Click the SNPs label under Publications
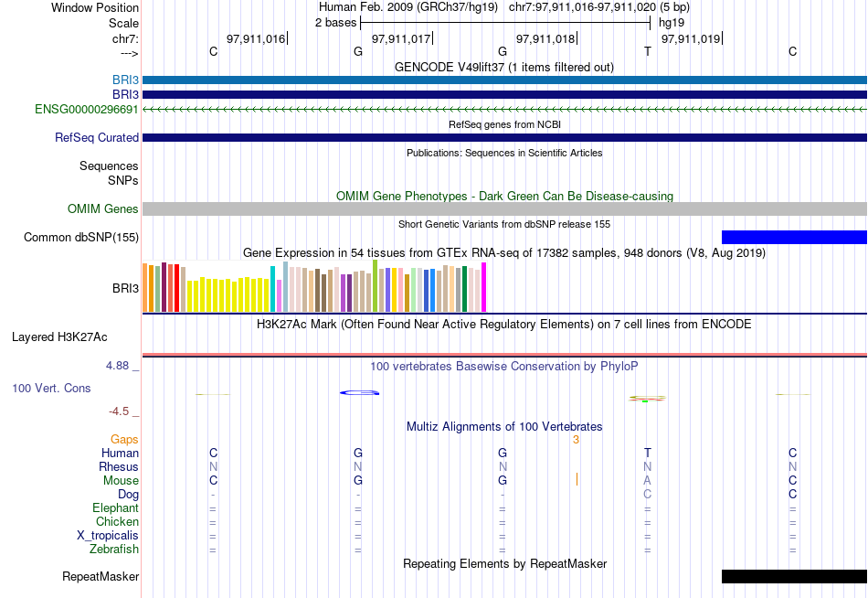The width and height of the screenshot is (868, 598). coord(123,180)
